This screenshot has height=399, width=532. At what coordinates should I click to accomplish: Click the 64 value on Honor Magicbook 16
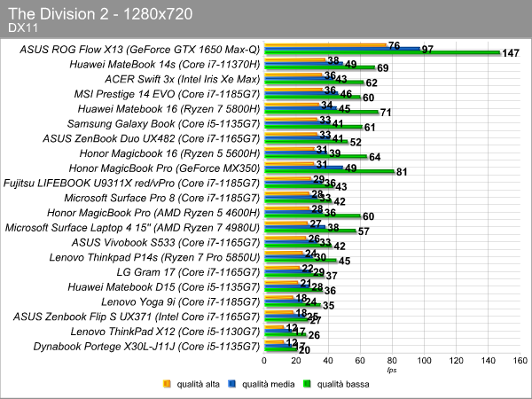[374, 157]
